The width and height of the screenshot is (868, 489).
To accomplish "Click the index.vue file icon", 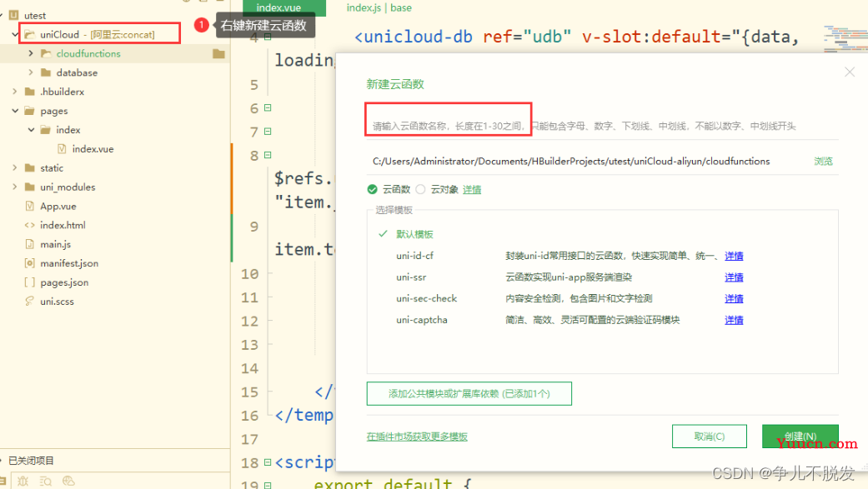I will [62, 149].
